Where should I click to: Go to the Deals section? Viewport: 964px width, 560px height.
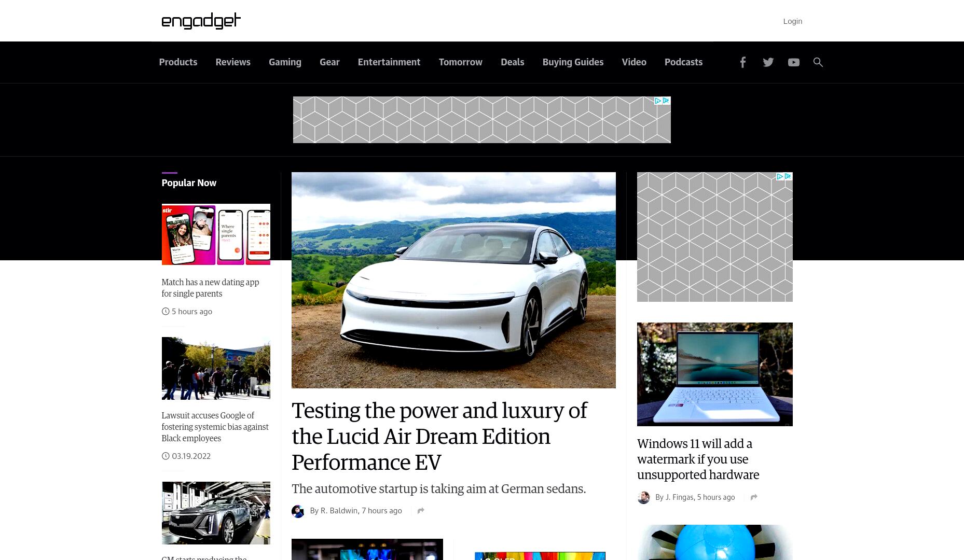(x=513, y=62)
